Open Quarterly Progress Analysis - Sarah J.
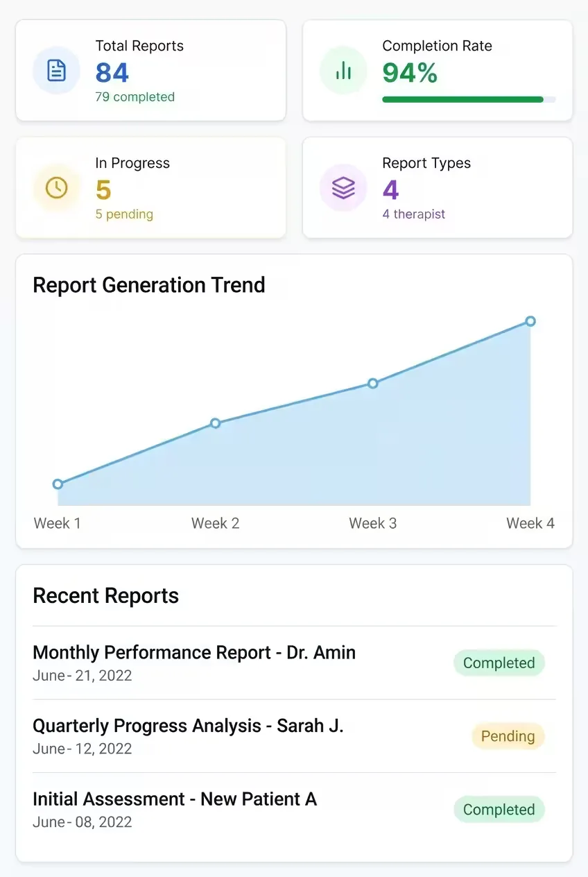The width and height of the screenshot is (588, 877). click(x=294, y=736)
